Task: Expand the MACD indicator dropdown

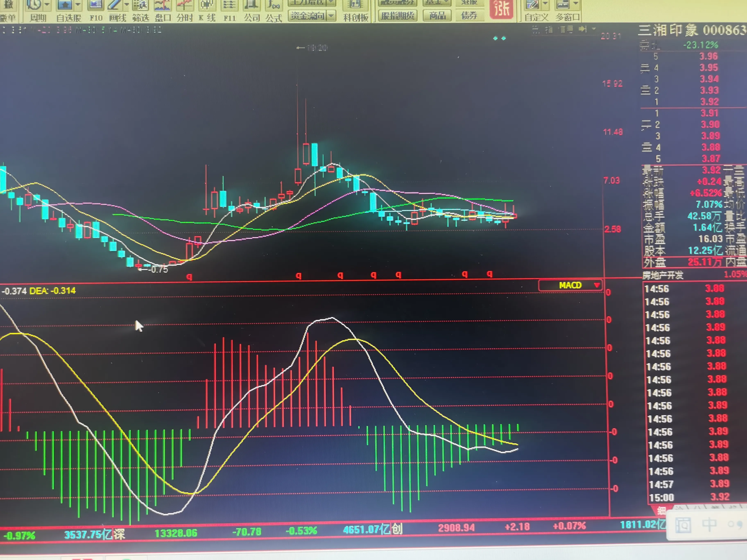Action: pyautogui.click(x=597, y=286)
